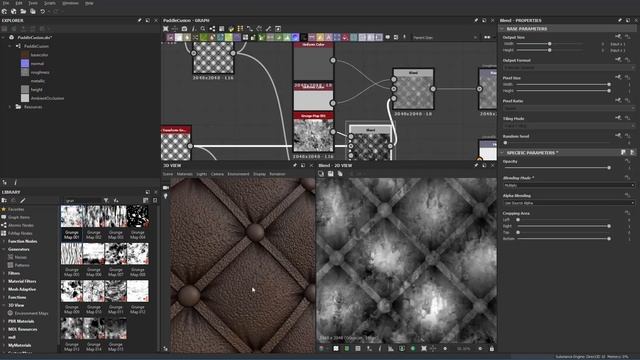This screenshot has height=360, width=640.
Task: Open Favorites in the Library
Action: tap(16, 209)
